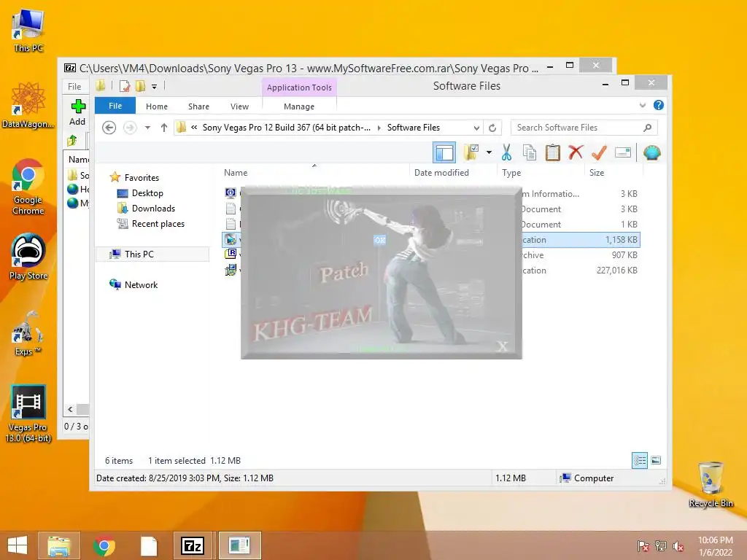
Task: Open Recycle Bin on desktop
Action: [711, 484]
